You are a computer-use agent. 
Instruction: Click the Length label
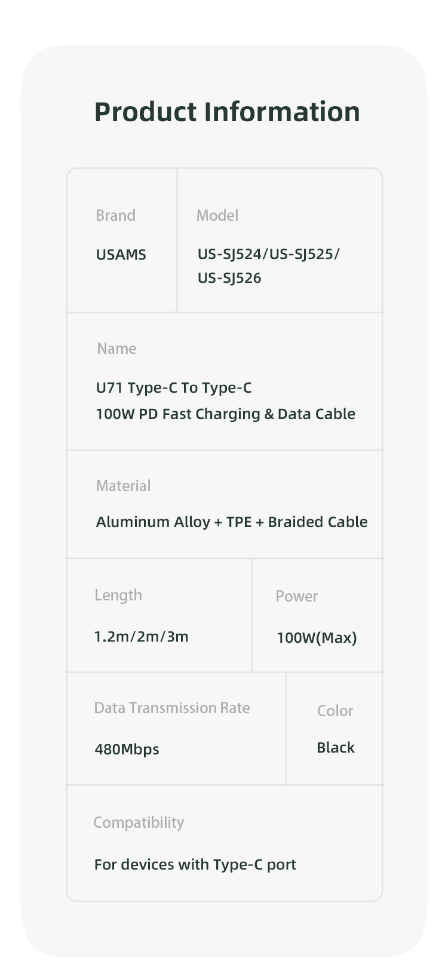(118, 595)
